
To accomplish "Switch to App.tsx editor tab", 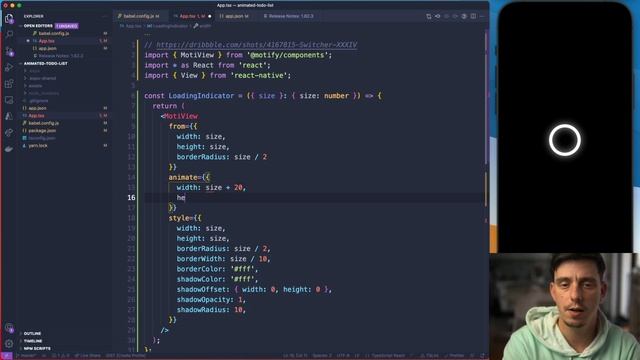I will tap(192, 16).
